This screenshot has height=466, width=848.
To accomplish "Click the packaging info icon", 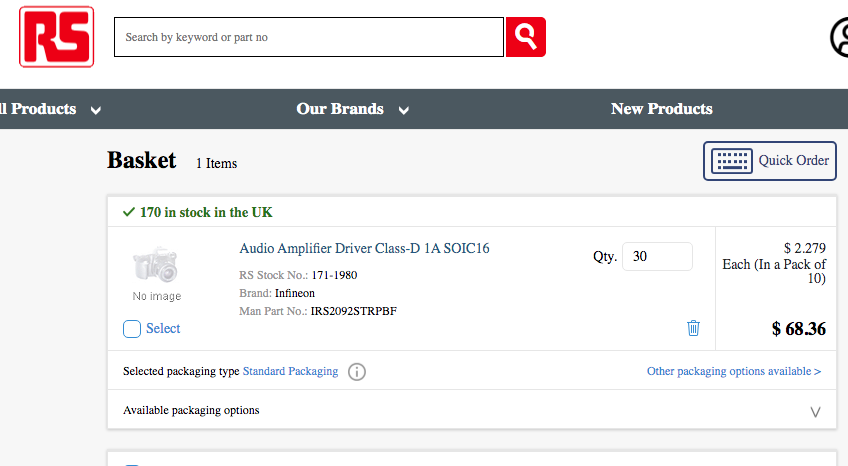I will (x=356, y=371).
